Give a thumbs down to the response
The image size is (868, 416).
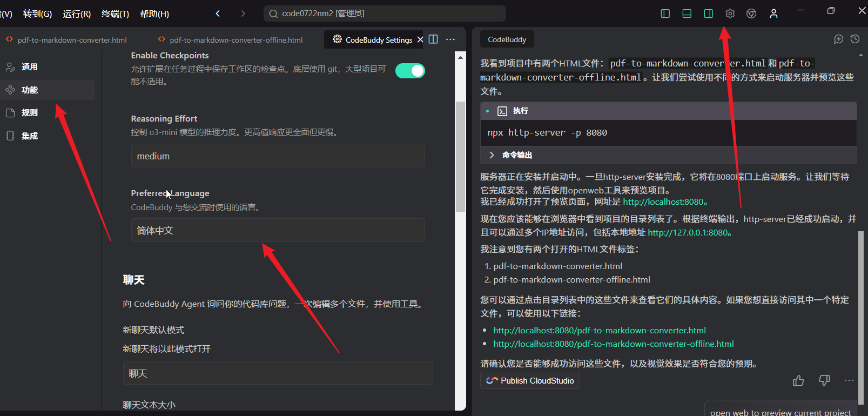pyautogui.click(x=824, y=381)
